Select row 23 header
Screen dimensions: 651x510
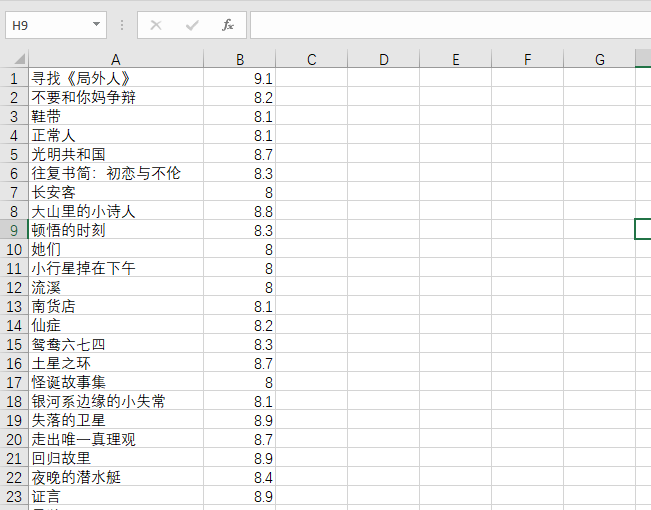pyautogui.click(x=14, y=496)
